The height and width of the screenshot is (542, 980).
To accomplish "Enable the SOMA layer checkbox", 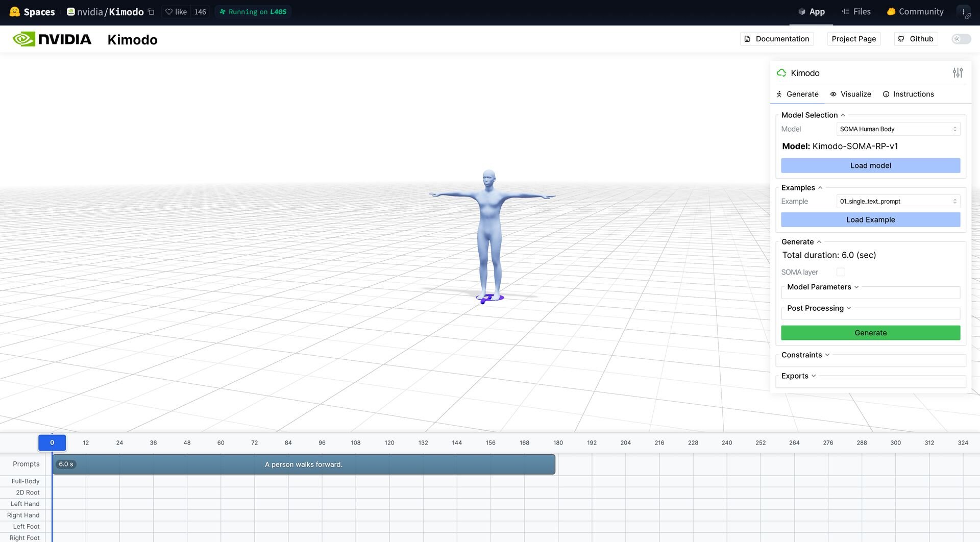I will pyautogui.click(x=841, y=272).
